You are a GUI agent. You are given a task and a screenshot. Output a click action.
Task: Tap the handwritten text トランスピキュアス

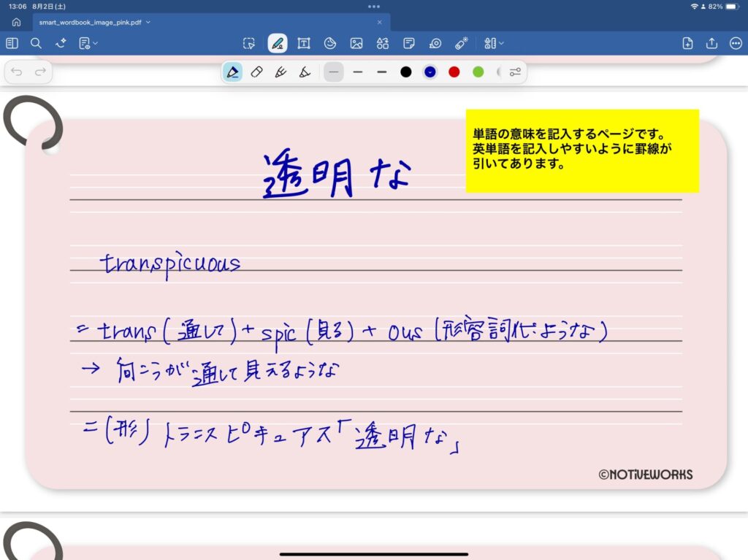click(x=247, y=434)
